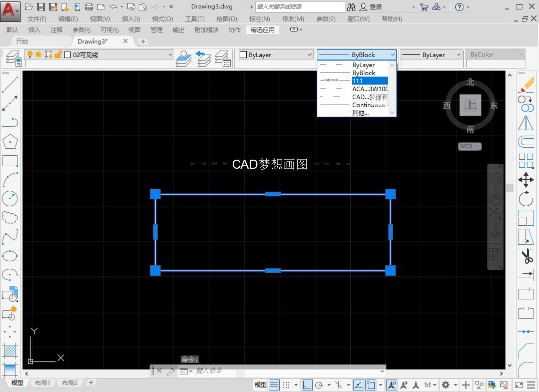Toggle layer freeze sun icon
The image size is (539, 392).
tap(38, 55)
